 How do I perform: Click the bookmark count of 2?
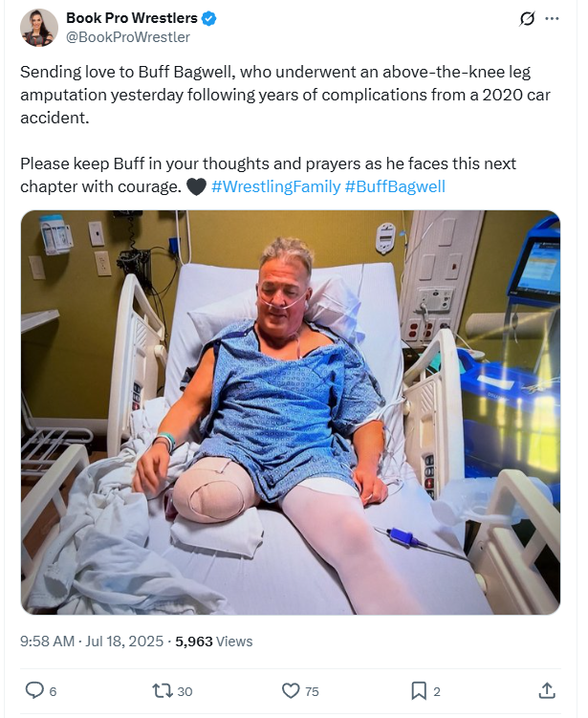(x=437, y=691)
